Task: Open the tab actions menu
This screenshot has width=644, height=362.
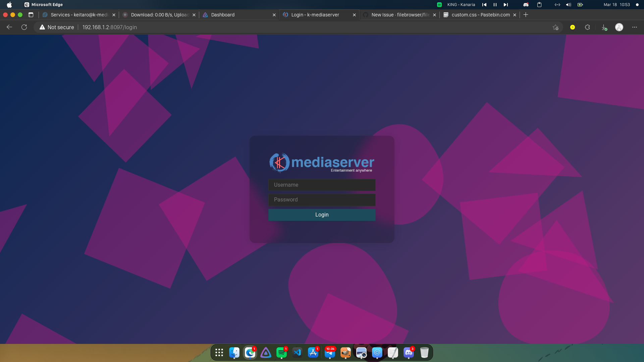Action: (31, 15)
